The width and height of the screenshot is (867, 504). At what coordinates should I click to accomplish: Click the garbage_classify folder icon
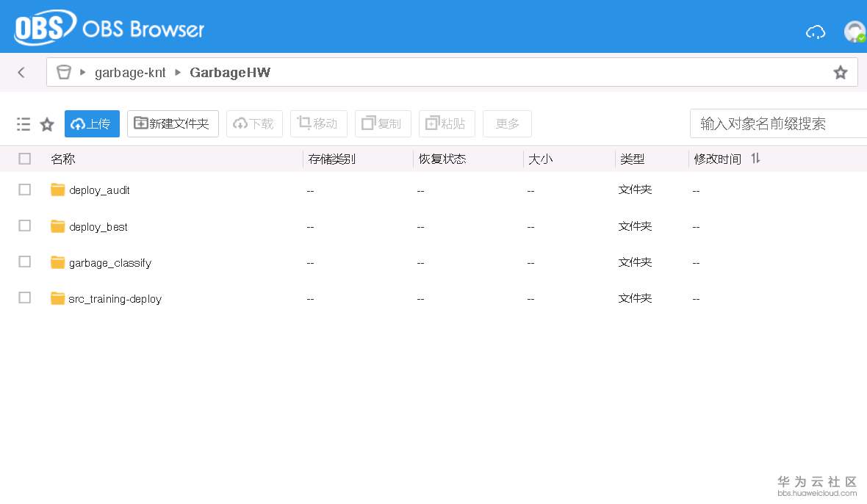click(x=57, y=262)
